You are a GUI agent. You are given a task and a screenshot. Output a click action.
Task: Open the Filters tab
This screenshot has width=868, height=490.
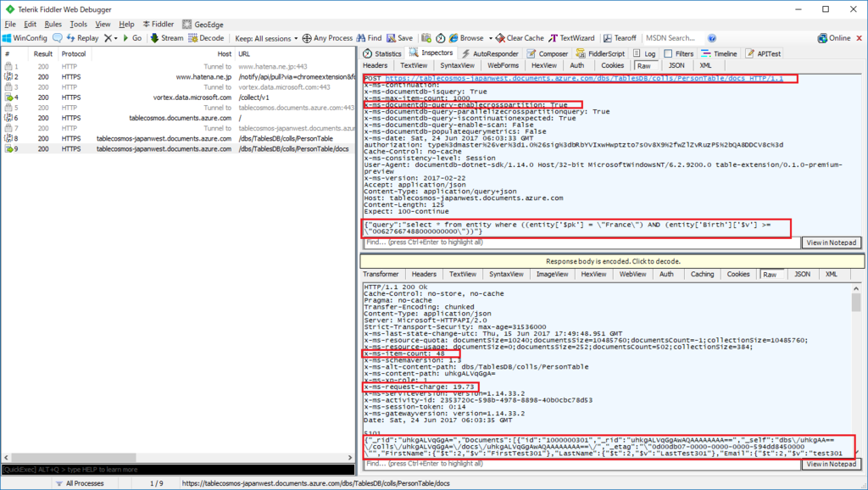click(x=679, y=53)
